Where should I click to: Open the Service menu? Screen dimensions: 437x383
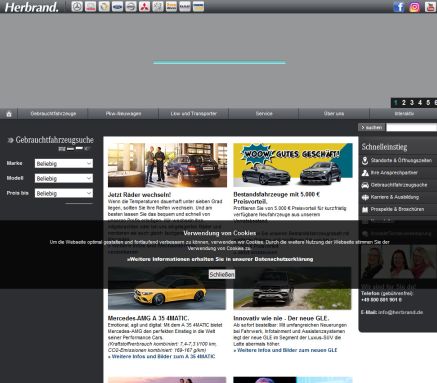point(264,114)
